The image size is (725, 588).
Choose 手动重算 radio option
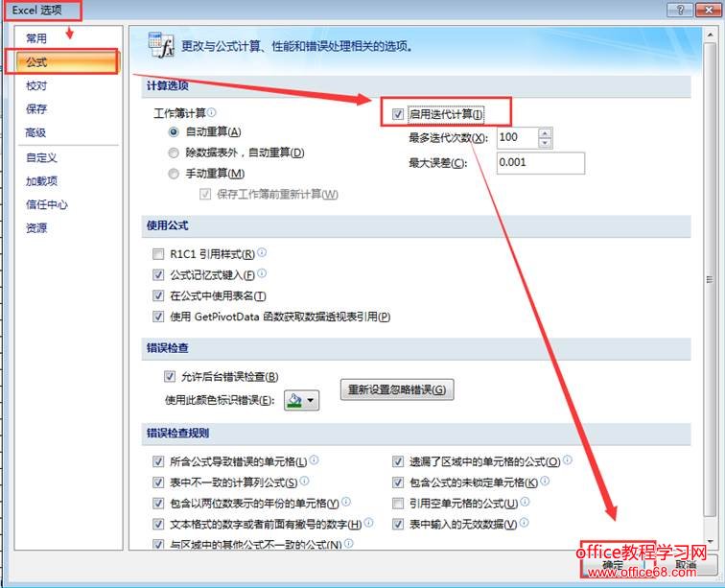point(174,174)
